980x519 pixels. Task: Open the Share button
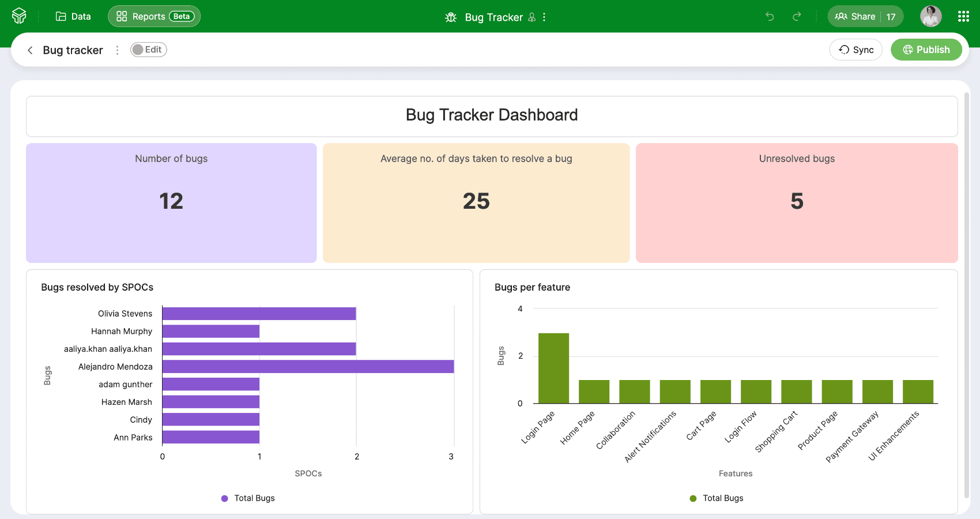tap(855, 16)
